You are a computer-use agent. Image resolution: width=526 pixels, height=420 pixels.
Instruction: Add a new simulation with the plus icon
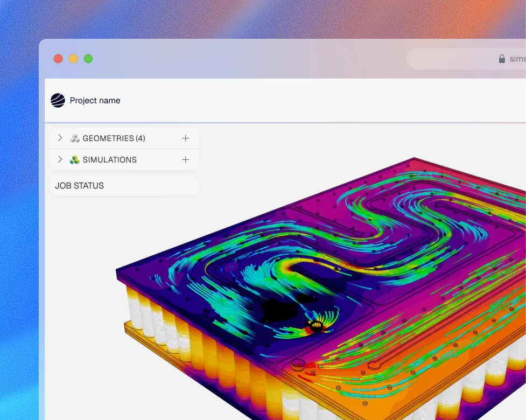point(186,160)
